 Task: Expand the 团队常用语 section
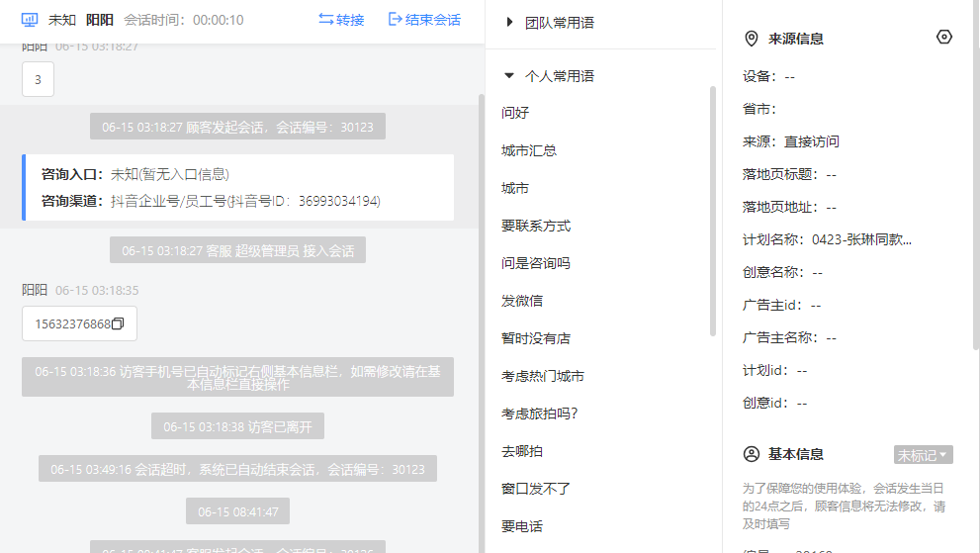(x=509, y=23)
